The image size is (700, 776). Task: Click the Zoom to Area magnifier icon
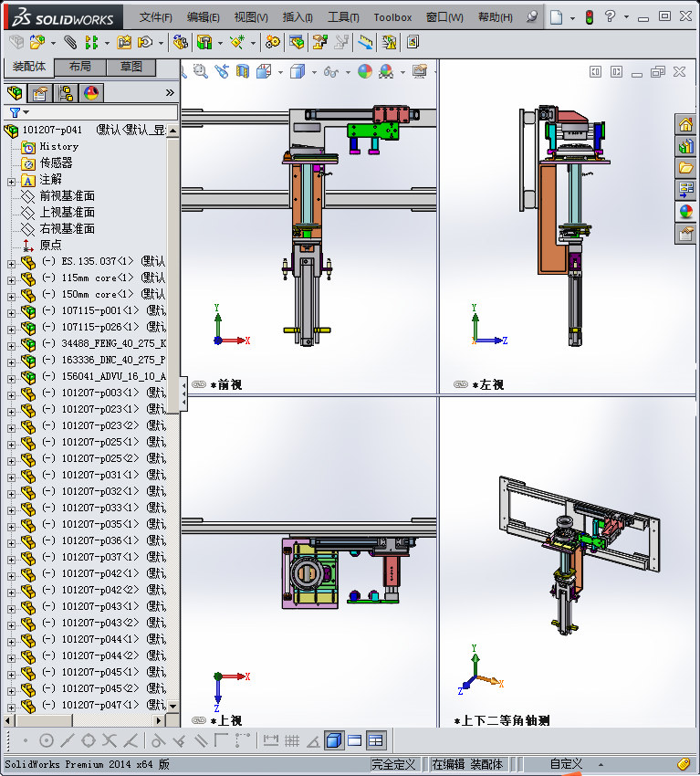point(201,72)
